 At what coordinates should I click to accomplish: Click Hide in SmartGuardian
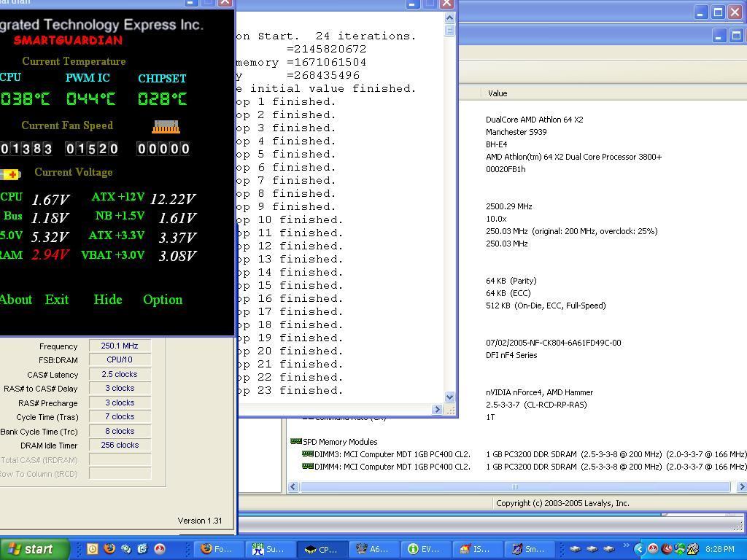click(108, 300)
